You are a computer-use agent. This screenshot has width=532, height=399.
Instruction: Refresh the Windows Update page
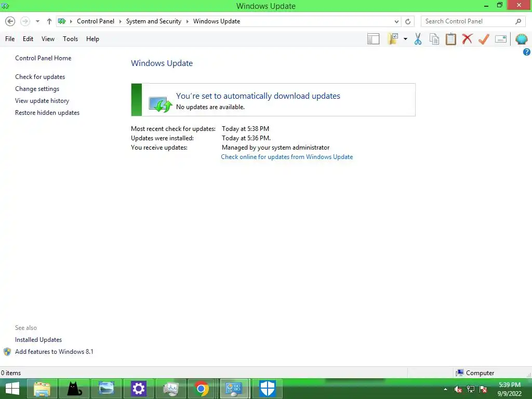click(x=408, y=21)
